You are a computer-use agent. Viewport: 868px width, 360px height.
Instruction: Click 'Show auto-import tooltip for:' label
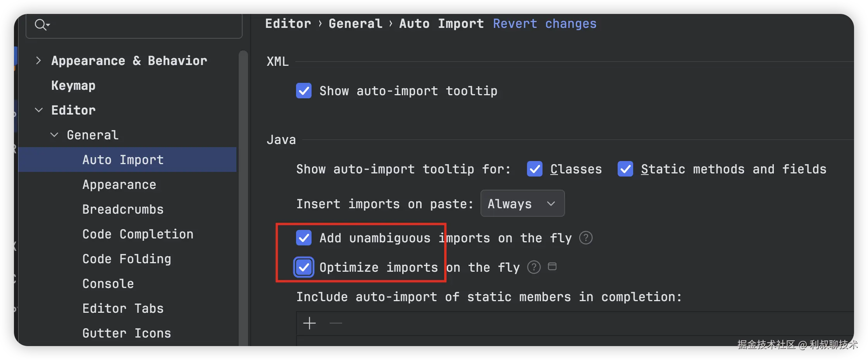pos(403,169)
